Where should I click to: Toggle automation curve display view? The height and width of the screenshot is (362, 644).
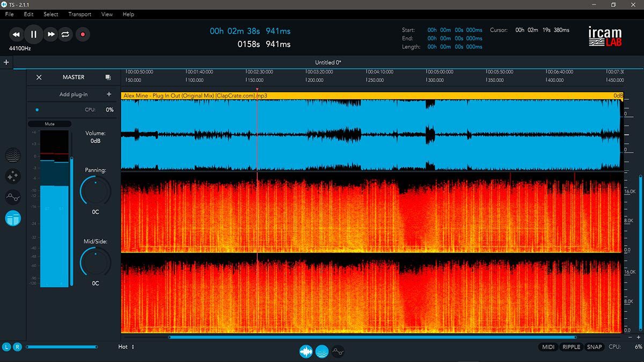[x=338, y=351]
